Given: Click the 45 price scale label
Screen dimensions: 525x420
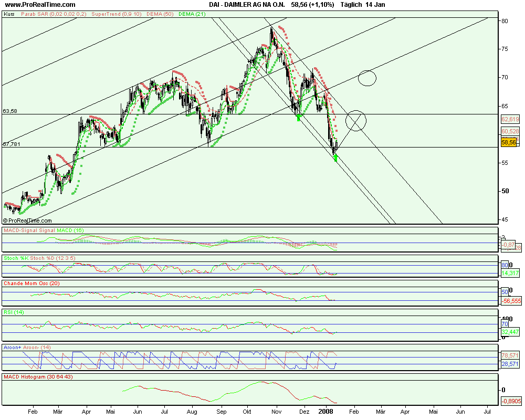Looking at the screenshot, I should tap(505, 220).
